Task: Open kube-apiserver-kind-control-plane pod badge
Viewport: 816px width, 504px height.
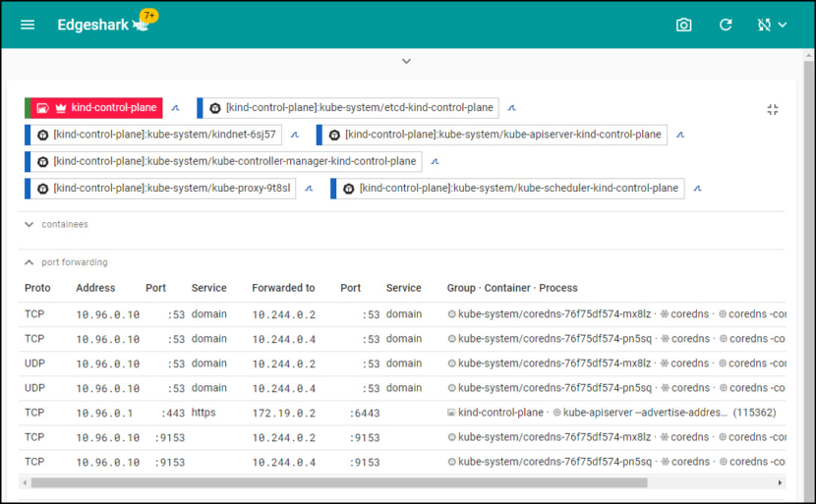Action: pyautogui.click(x=492, y=135)
